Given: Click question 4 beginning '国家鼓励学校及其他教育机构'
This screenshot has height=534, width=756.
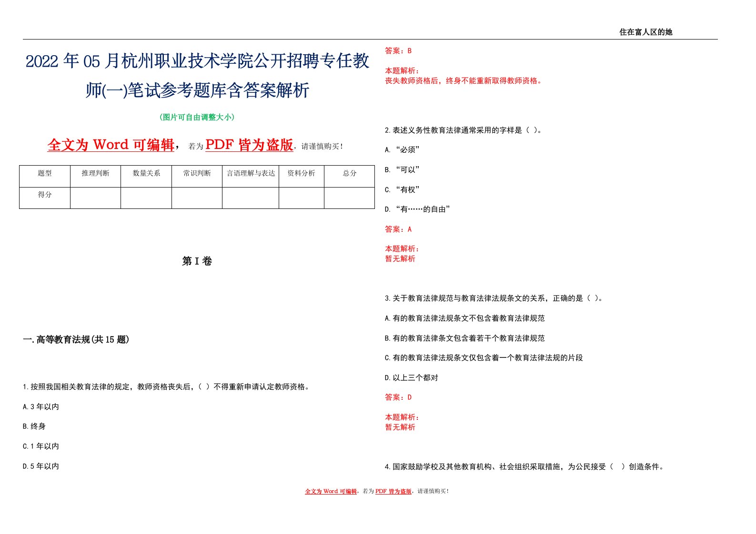Looking at the screenshot, I should coord(524,466).
